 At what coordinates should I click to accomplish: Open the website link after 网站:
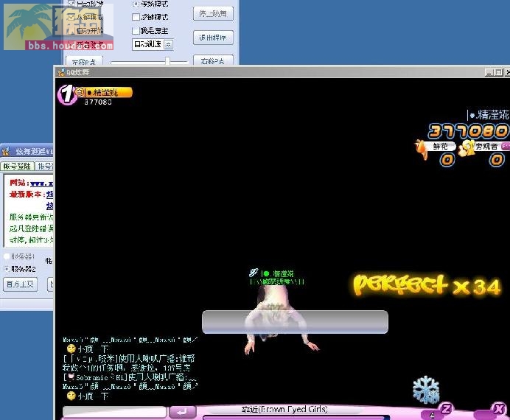click(41, 183)
